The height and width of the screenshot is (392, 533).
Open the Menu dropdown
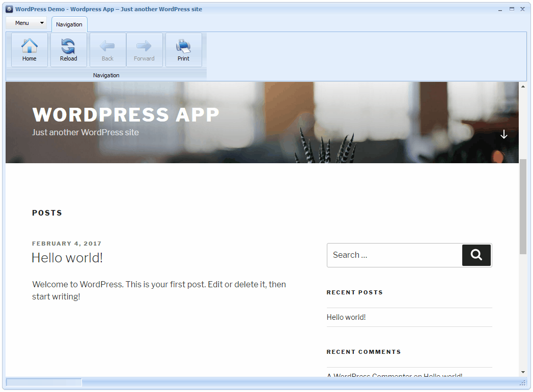pos(26,23)
